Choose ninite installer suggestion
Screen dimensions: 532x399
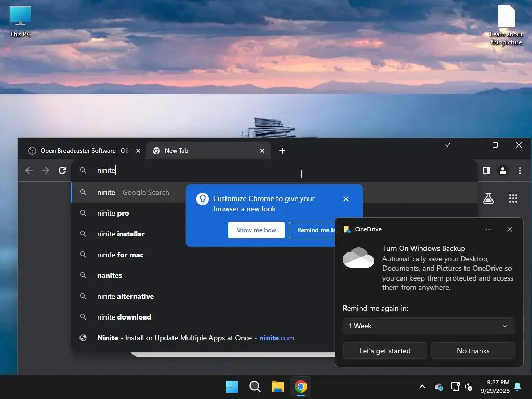pos(204,234)
